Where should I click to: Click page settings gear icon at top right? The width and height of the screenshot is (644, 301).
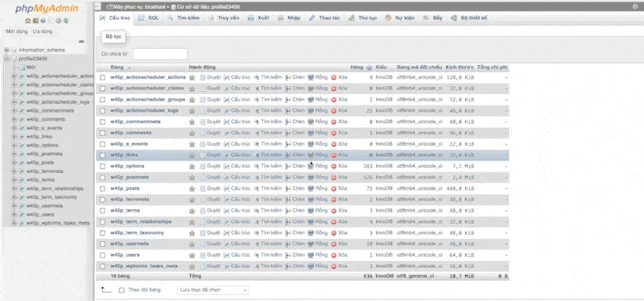[635, 6]
